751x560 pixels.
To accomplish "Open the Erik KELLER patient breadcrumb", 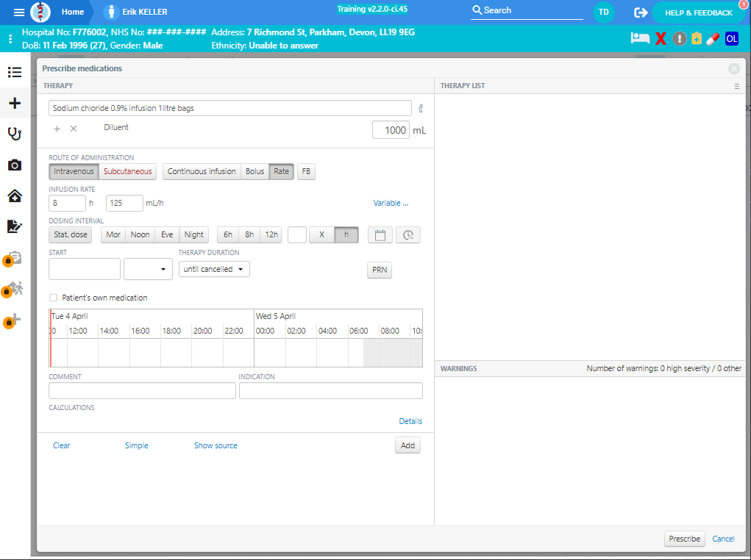I will coord(145,12).
